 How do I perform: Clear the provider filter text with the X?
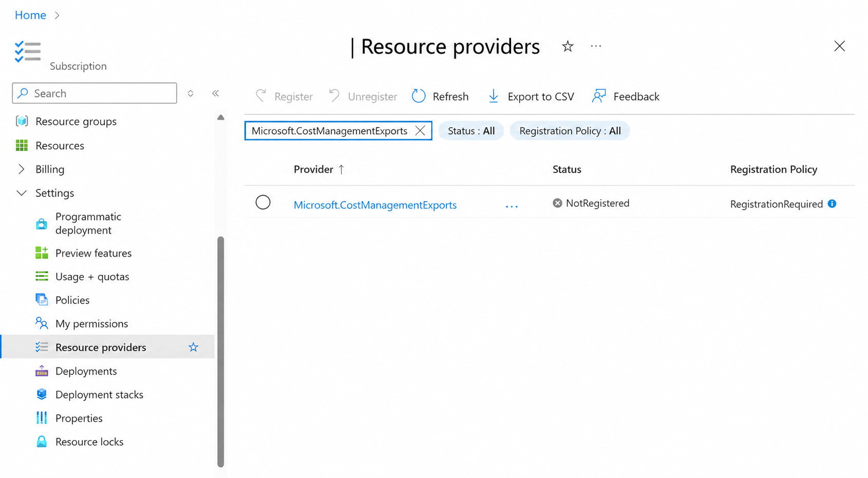pos(420,131)
